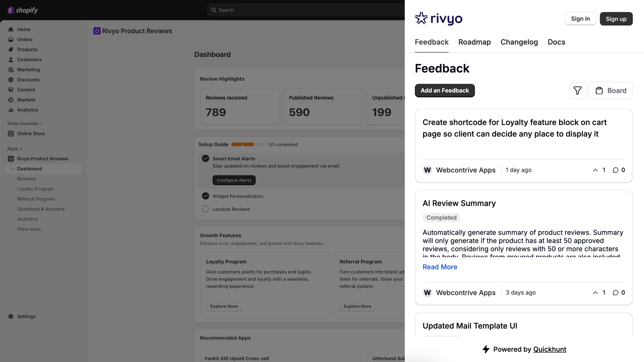Click the Reviews received 789 card
Screen dimensions: 644x362
240,107
